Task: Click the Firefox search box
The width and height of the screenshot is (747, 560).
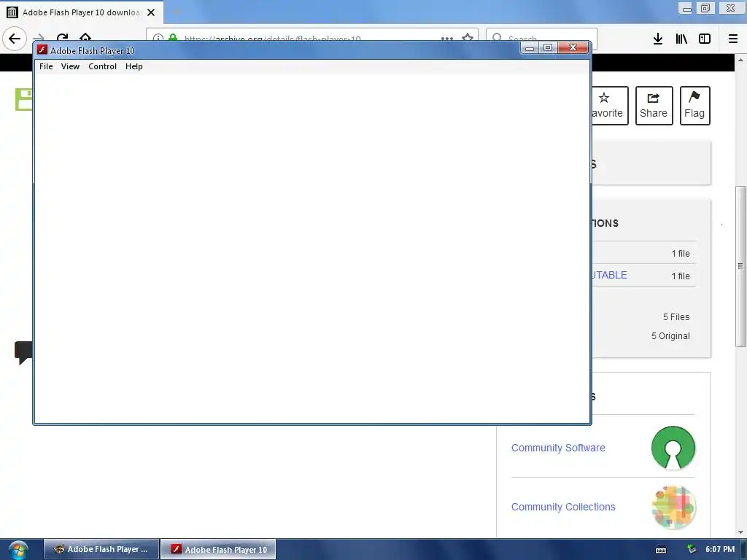Action: click(542, 38)
